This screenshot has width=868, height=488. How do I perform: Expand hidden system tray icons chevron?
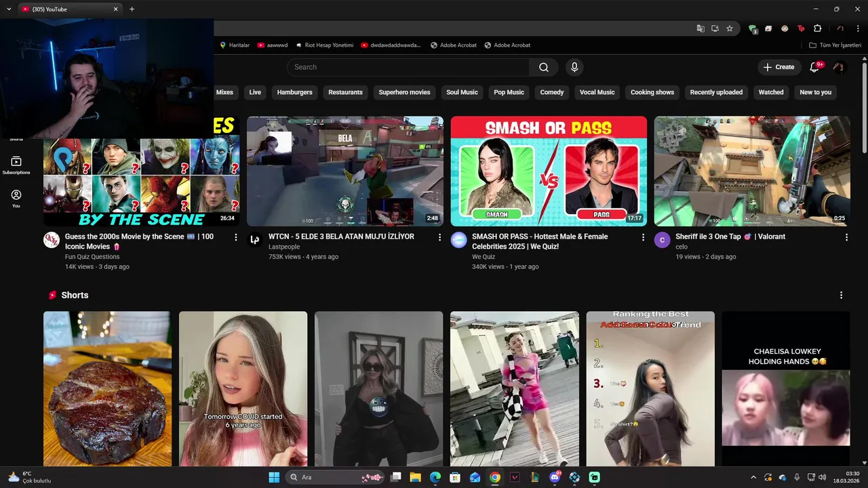[x=753, y=477]
